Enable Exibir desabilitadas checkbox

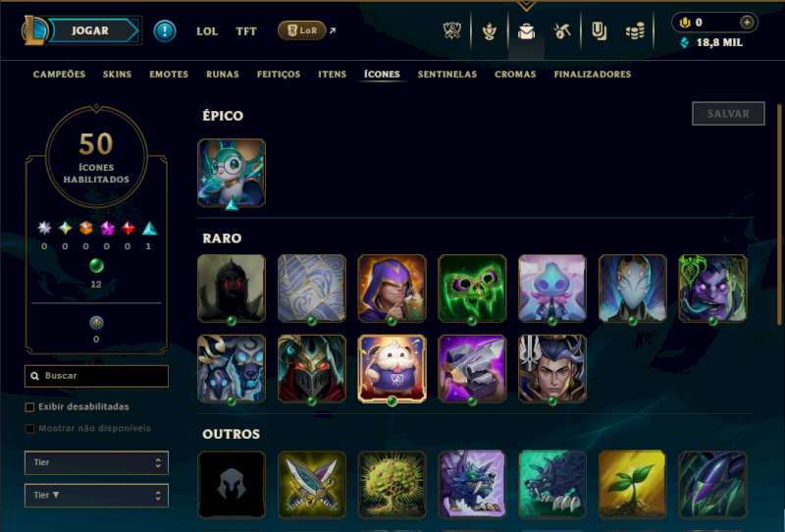(29, 407)
